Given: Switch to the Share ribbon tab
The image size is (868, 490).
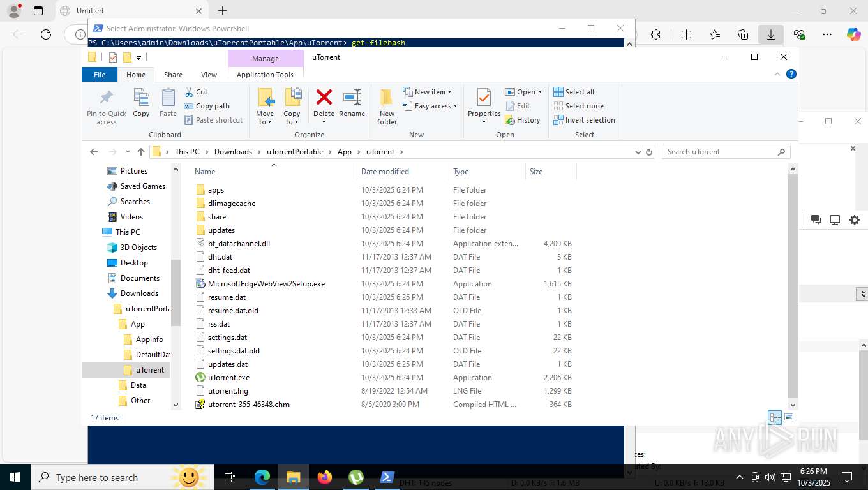Looking at the screenshot, I should pos(173,75).
